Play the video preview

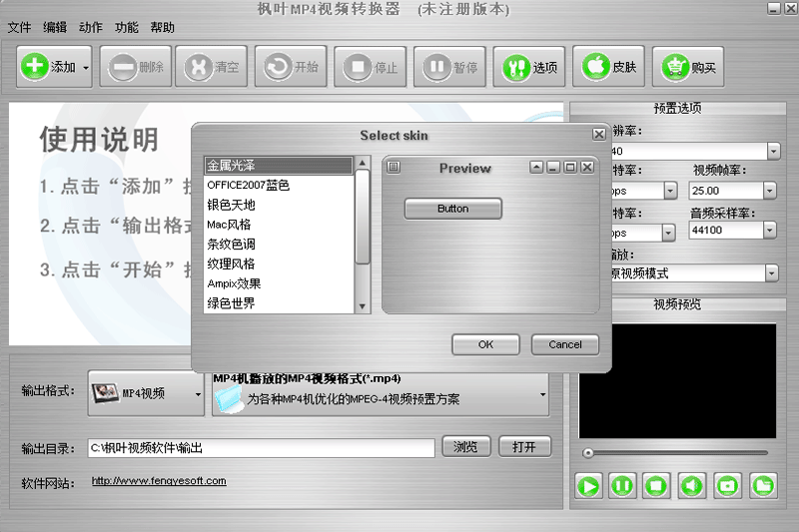pyautogui.click(x=588, y=486)
